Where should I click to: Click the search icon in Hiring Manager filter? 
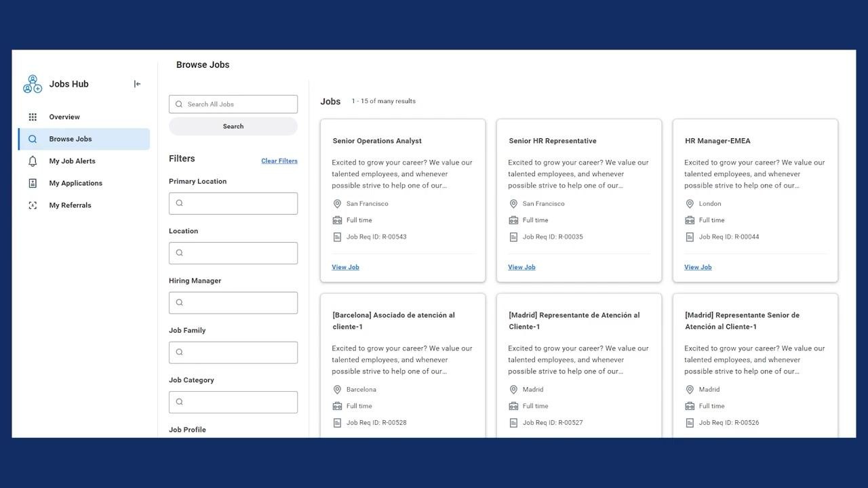[x=180, y=303]
